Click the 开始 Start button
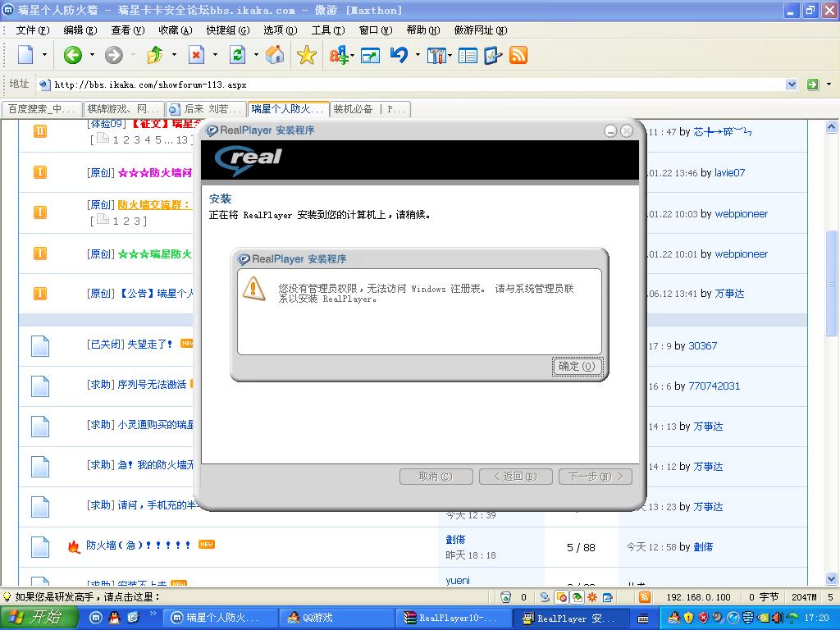Viewport: 840px width, 630px height. 38,618
